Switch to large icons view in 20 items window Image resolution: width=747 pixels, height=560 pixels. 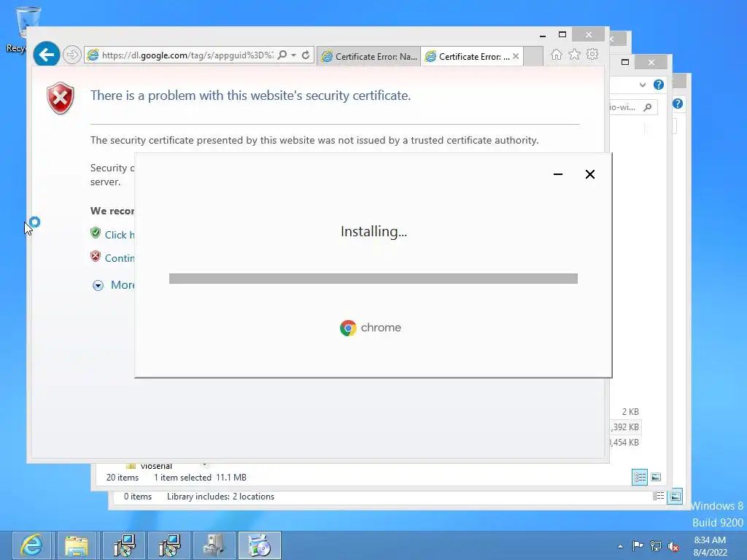tap(656, 477)
